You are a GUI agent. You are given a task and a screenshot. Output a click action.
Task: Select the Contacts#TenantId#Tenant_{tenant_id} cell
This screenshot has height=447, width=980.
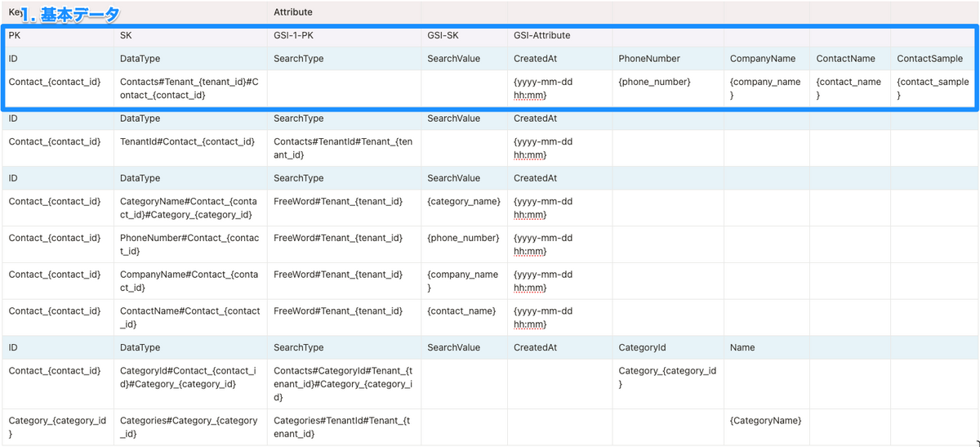click(344, 148)
